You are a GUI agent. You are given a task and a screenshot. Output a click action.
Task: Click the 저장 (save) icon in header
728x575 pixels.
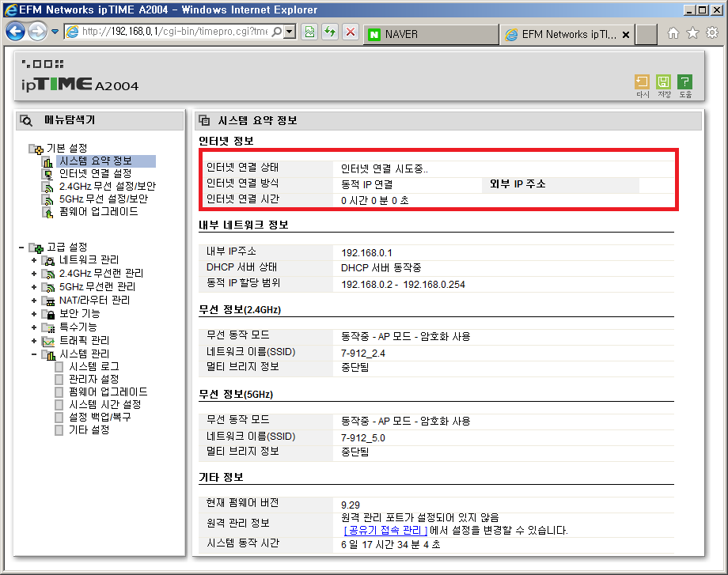(663, 82)
